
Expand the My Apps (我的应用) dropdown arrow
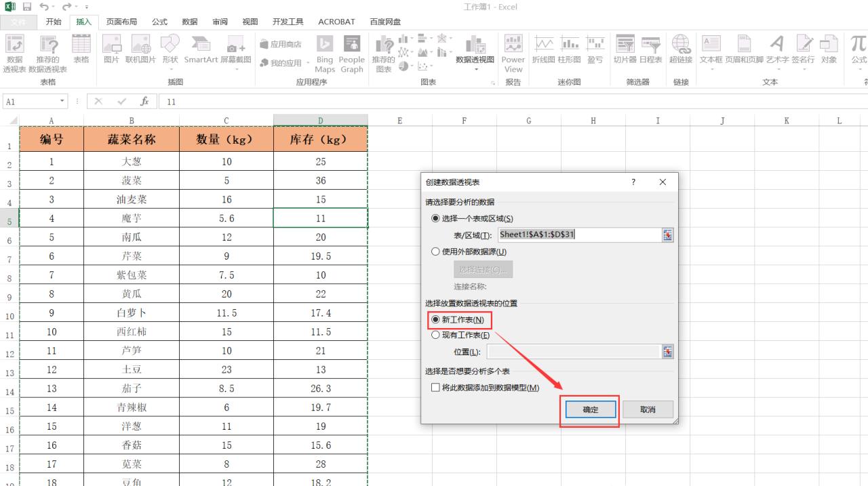(x=309, y=63)
